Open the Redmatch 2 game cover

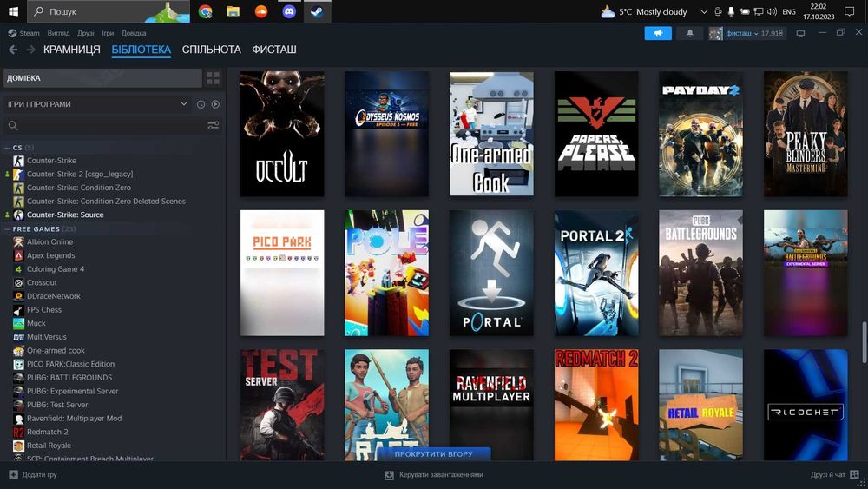(596, 405)
